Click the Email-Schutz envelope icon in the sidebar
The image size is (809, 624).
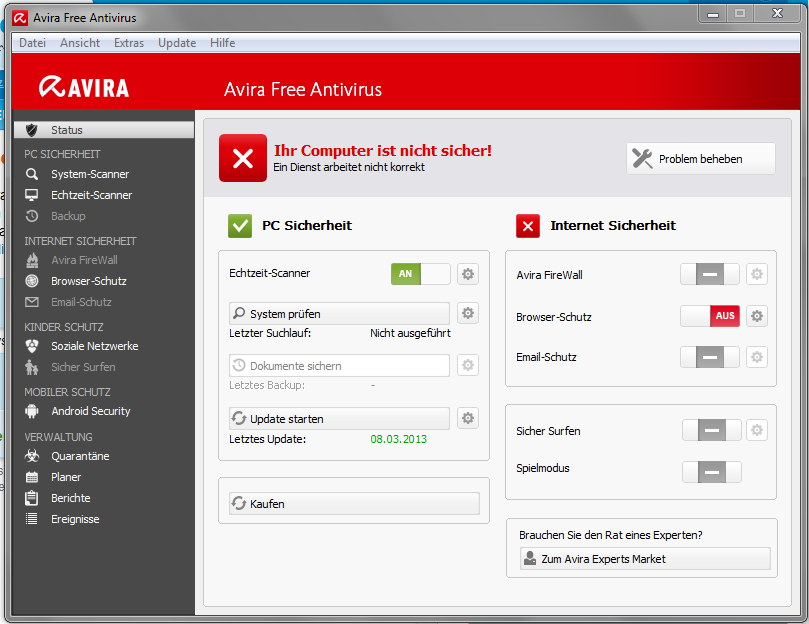pyautogui.click(x=31, y=302)
